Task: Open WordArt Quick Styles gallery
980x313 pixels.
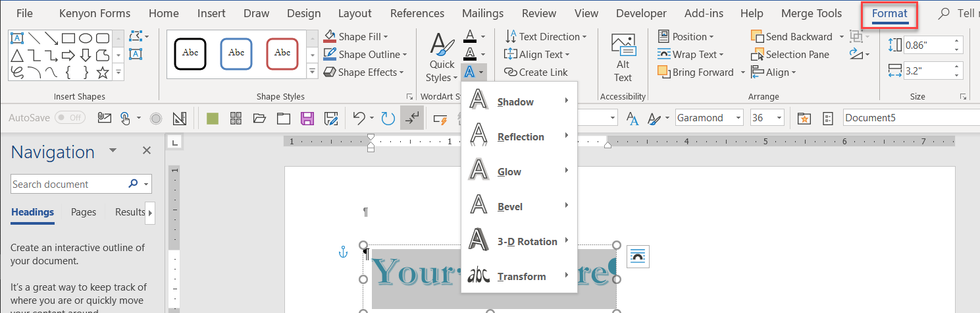Action: coord(442,58)
